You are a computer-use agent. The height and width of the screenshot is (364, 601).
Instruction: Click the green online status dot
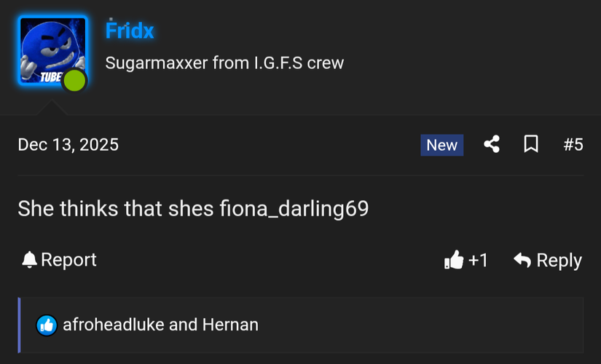[74, 80]
